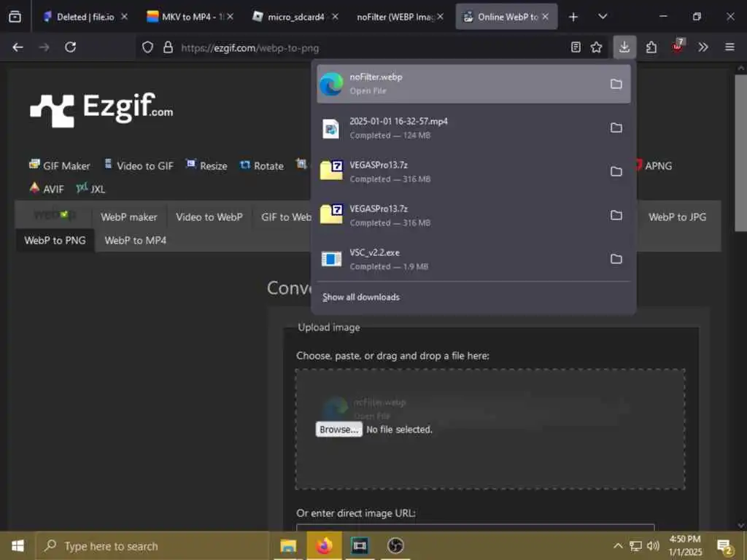Image resolution: width=747 pixels, height=560 pixels.
Task: Open the Firefox application menu
Action: click(729, 47)
